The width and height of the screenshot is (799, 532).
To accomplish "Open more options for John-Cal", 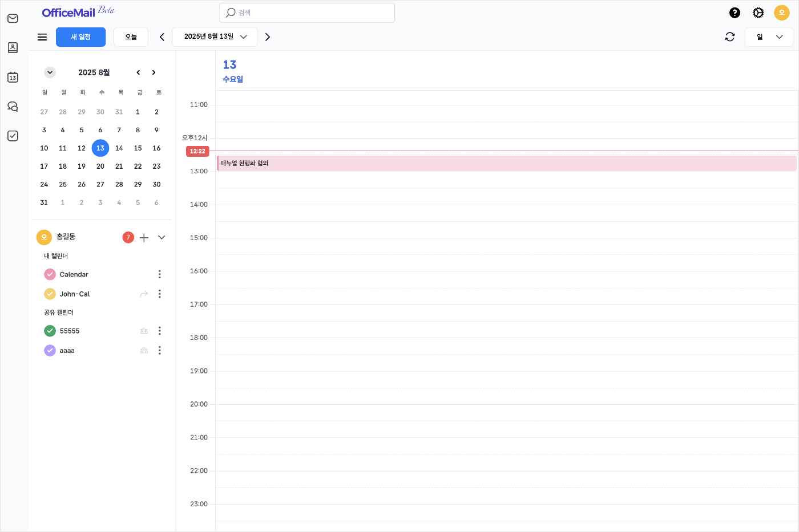I will tap(160, 294).
